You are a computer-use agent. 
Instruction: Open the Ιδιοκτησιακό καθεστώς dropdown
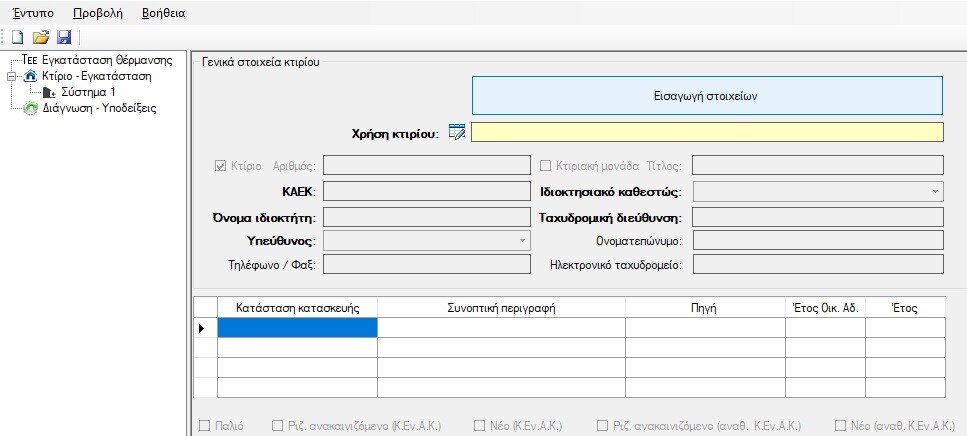tap(934, 191)
